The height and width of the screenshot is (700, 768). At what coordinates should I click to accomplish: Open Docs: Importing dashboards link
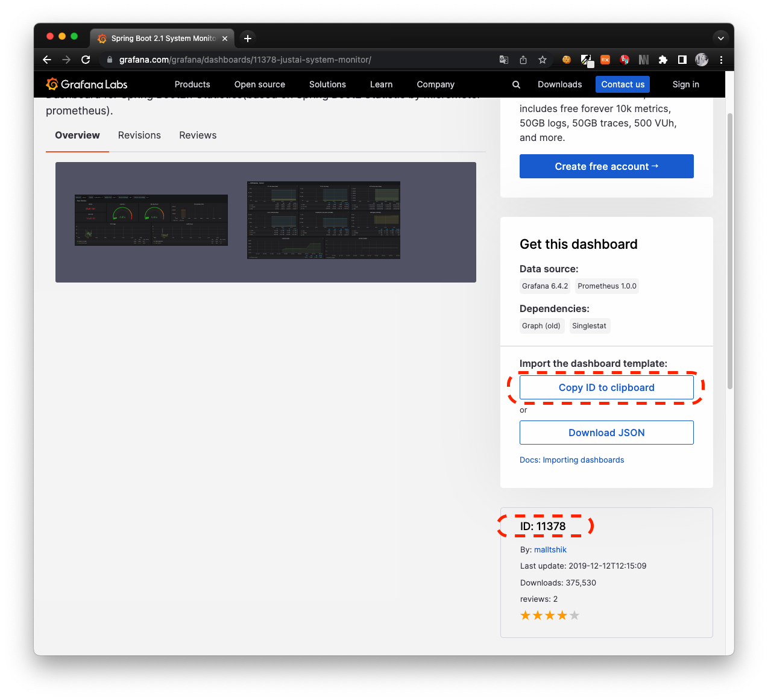click(571, 460)
